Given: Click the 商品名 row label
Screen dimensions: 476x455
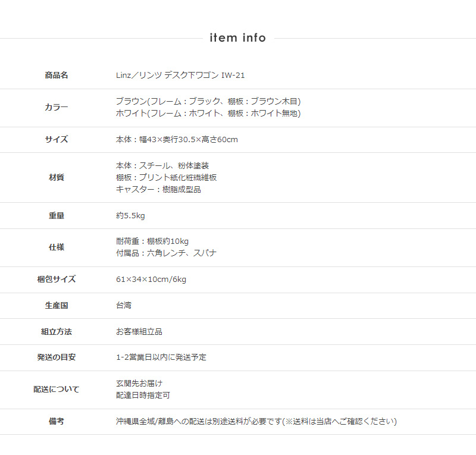Looking at the screenshot, I should [57, 76].
